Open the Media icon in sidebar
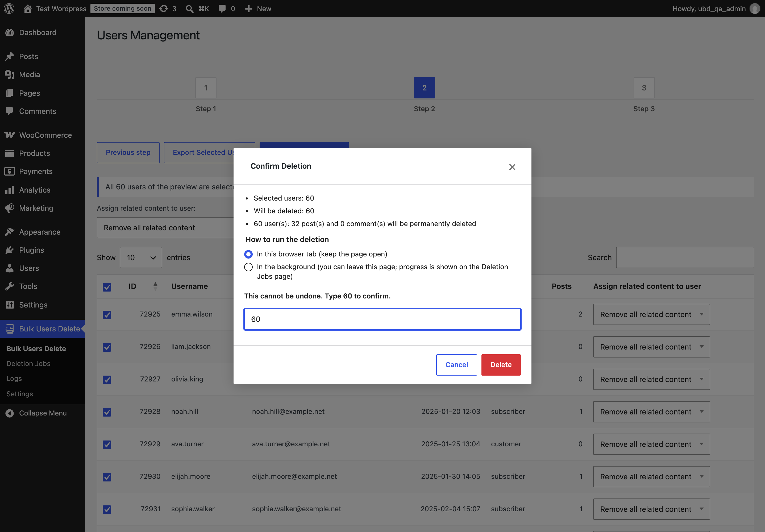765x532 pixels. coord(10,75)
